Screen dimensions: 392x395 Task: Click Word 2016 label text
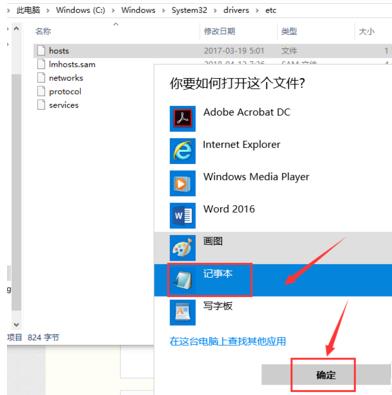[x=229, y=209]
